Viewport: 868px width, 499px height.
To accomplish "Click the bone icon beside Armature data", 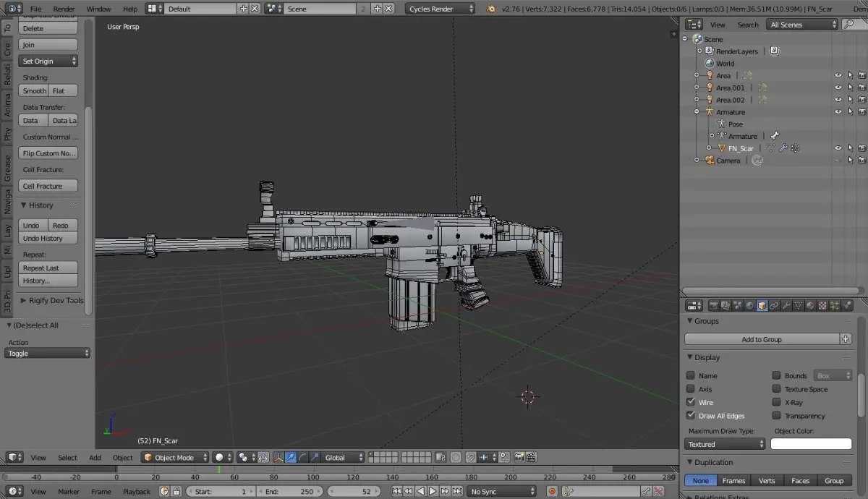I will [774, 136].
